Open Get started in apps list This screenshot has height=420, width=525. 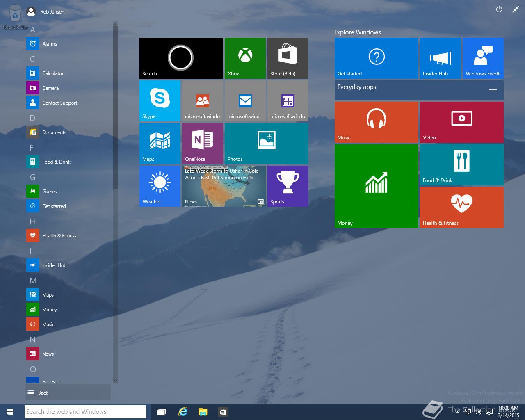69,206
